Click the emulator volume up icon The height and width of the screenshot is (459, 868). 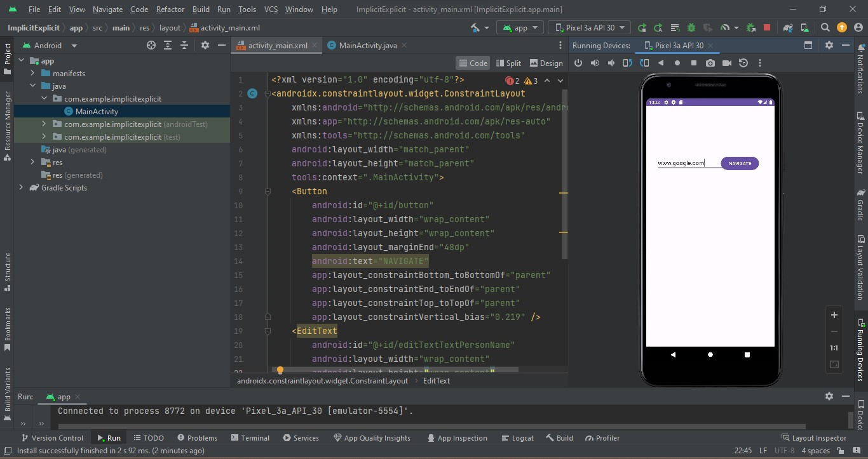click(x=595, y=63)
